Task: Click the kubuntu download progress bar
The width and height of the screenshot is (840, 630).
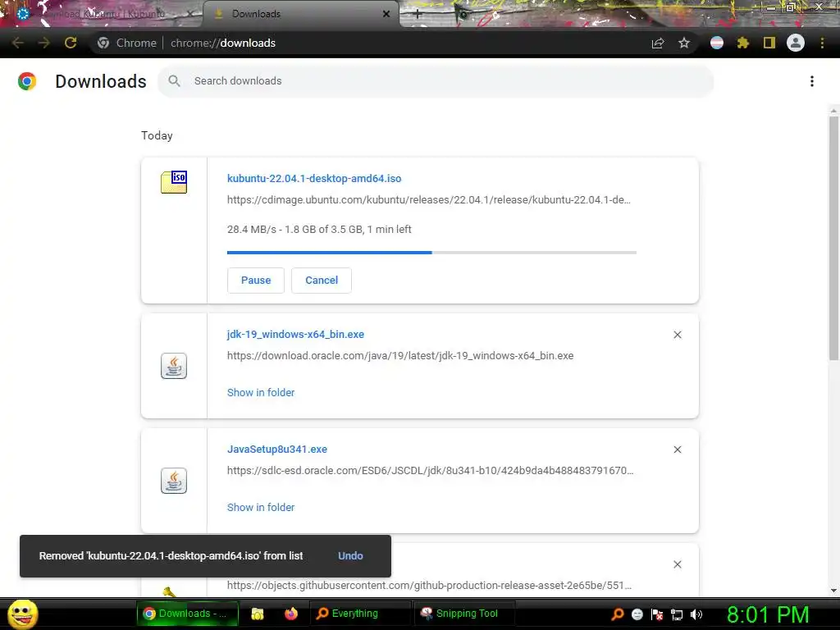Action: pos(431,253)
